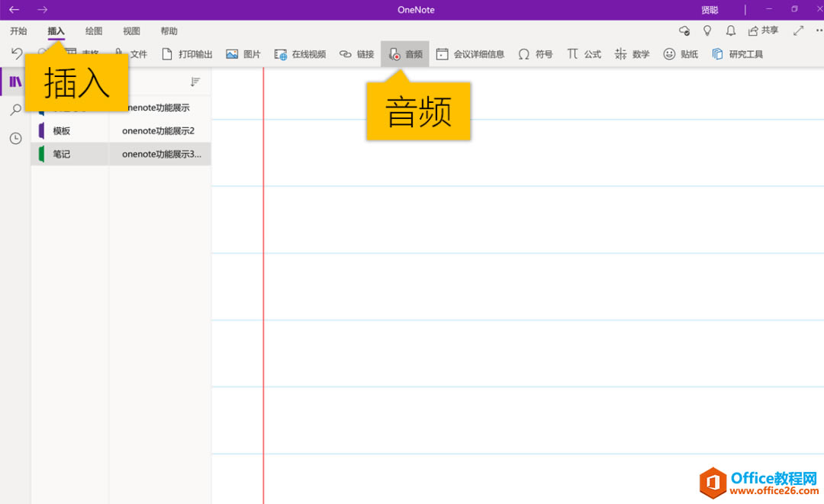824x504 pixels.
Task: Select the onenote功能展示2 page
Action: 159,130
